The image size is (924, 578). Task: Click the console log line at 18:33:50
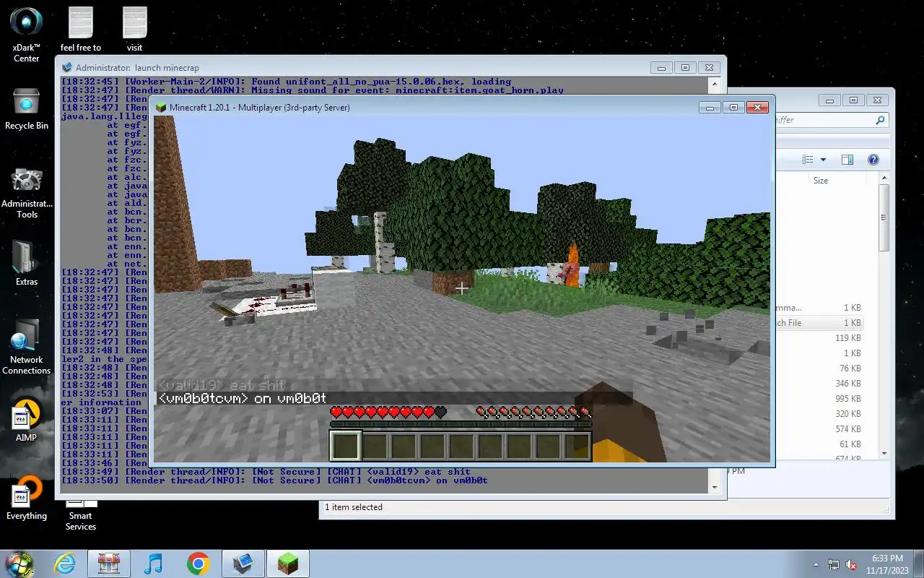(274, 480)
